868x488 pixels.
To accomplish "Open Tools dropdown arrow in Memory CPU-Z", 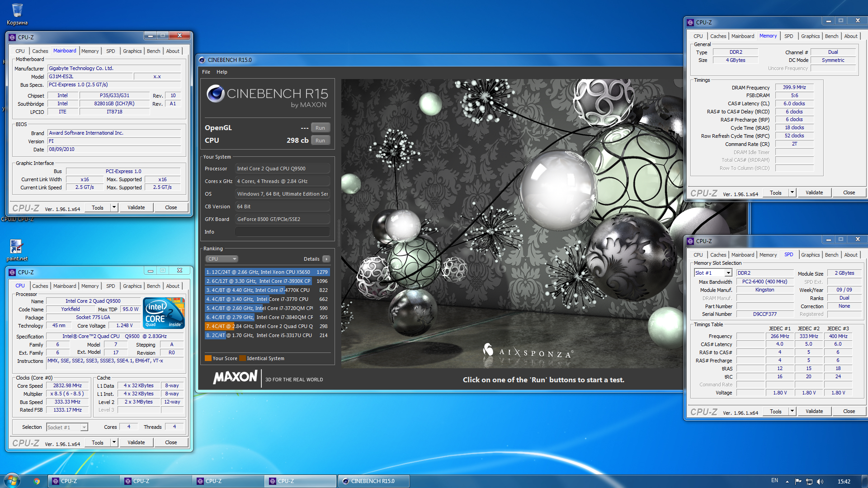I will point(792,192).
